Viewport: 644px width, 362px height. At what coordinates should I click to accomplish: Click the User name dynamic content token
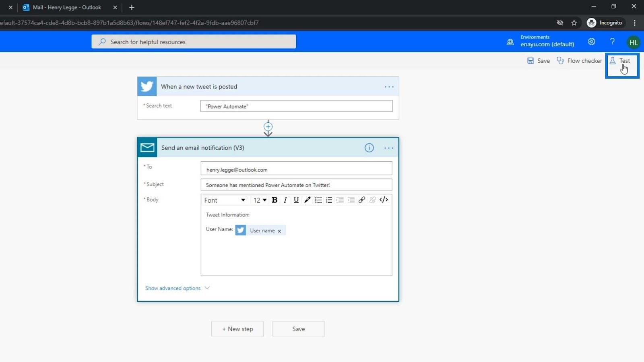click(x=261, y=230)
